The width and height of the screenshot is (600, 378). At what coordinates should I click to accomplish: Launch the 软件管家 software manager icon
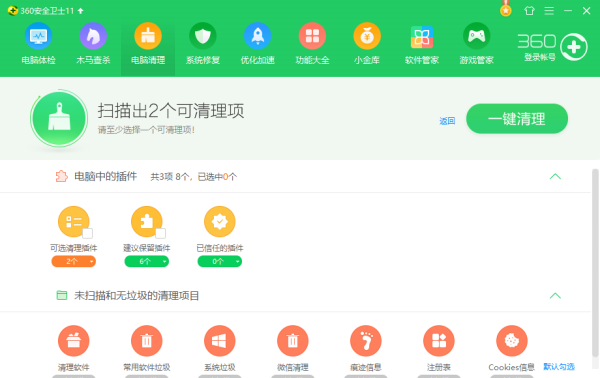click(422, 37)
